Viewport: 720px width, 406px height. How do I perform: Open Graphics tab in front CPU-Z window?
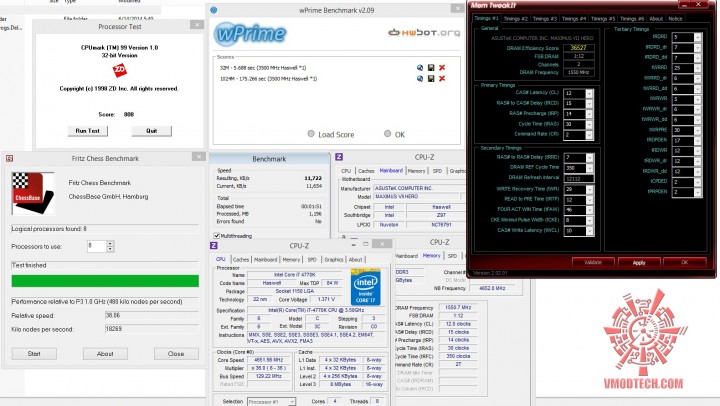(334, 259)
